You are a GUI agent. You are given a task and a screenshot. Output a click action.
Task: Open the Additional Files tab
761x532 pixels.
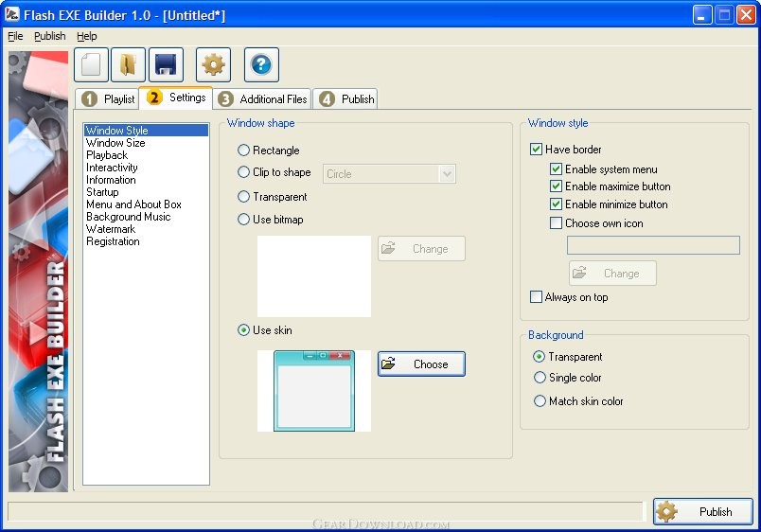click(x=262, y=98)
